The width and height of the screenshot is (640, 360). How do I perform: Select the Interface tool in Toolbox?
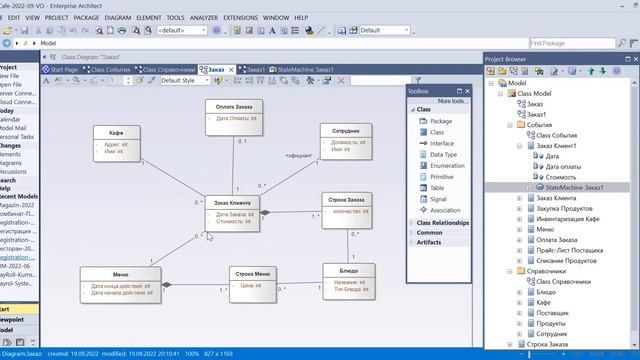pyautogui.click(x=436, y=143)
